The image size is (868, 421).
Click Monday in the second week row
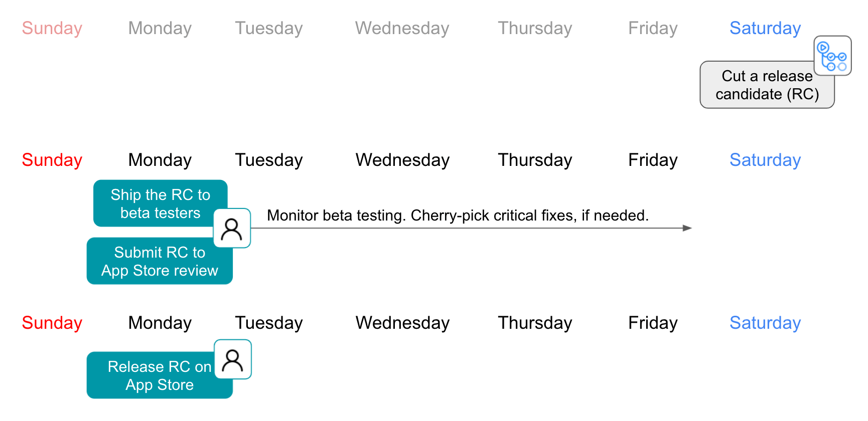pos(160,160)
